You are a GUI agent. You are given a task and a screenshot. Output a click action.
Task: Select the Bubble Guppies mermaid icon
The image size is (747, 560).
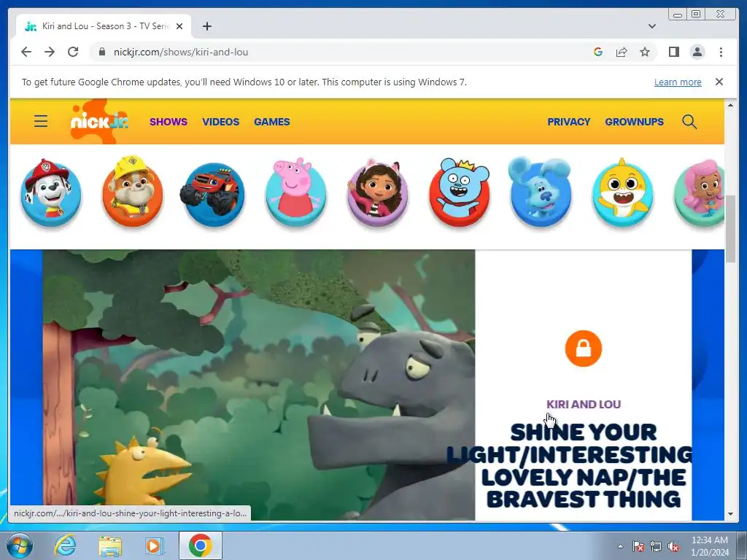(x=700, y=192)
